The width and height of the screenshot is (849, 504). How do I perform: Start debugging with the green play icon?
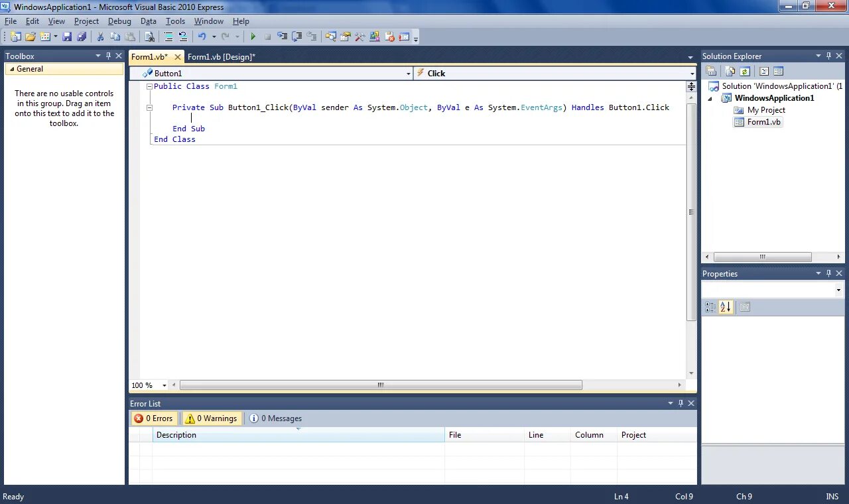click(253, 36)
